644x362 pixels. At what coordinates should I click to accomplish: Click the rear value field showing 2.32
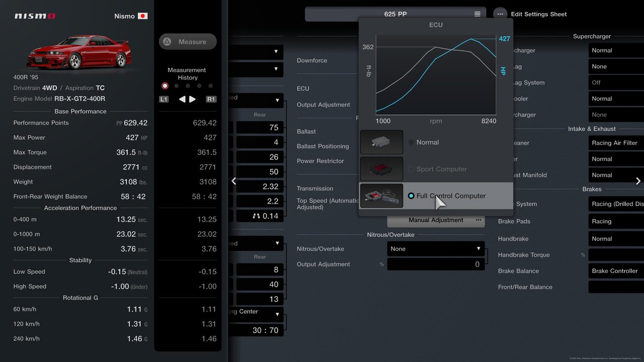pyautogui.click(x=260, y=187)
